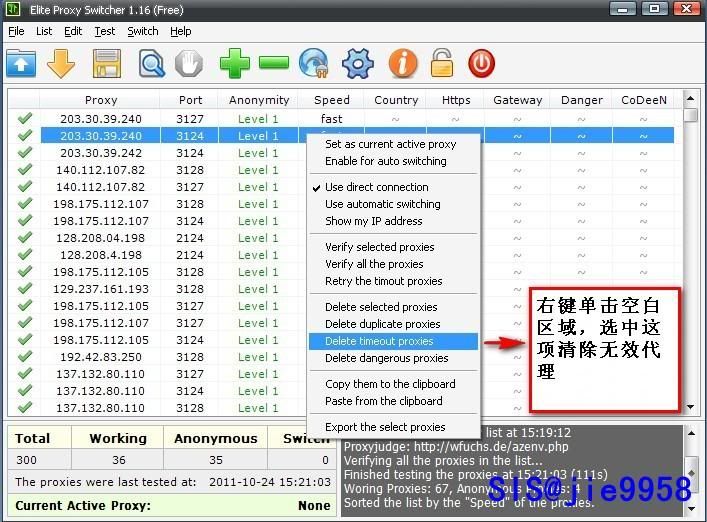707x522 pixels.
Task: Click green check of 137.132.80.110 port 3127
Action: pyautogui.click(x=25, y=373)
